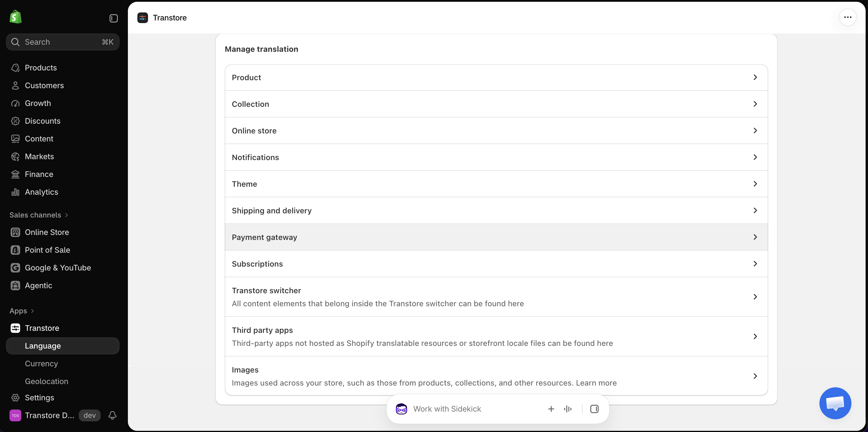The image size is (868, 432).
Task: Open Product translation chevron
Action: [x=755, y=78]
